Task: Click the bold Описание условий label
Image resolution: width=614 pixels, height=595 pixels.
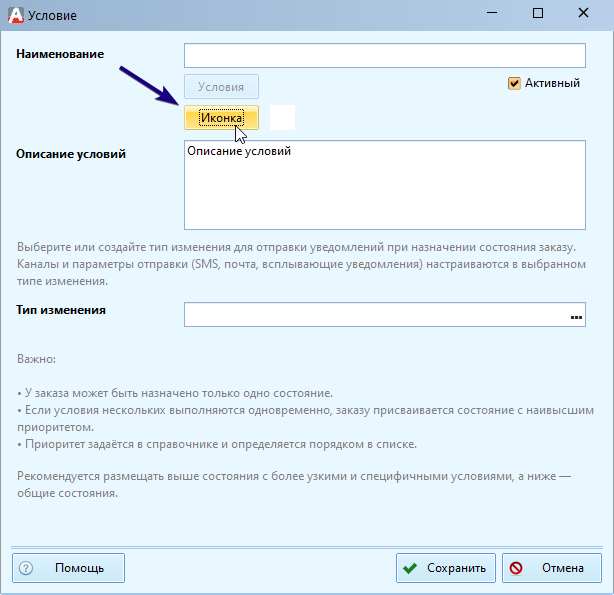Action: pos(71,154)
